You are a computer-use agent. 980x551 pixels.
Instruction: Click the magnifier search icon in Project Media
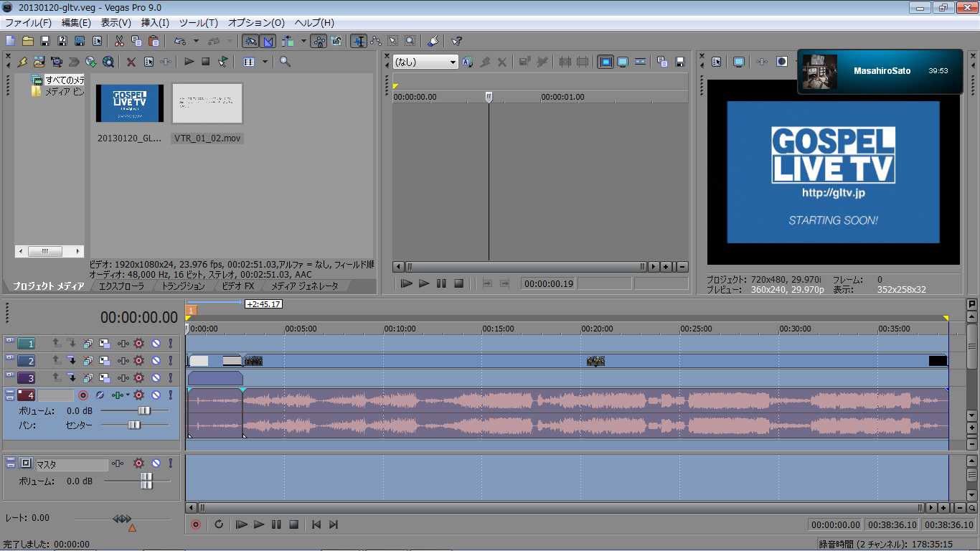pos(286,62)
